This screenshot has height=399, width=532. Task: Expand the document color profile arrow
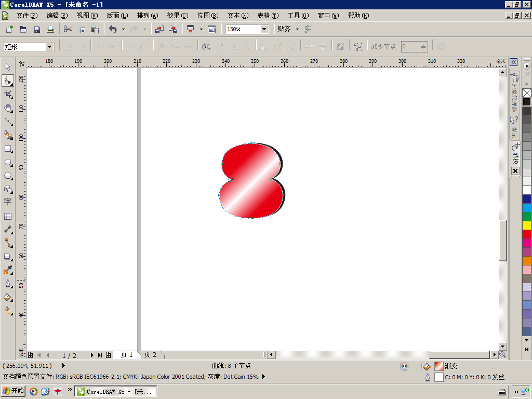[263, 376]
